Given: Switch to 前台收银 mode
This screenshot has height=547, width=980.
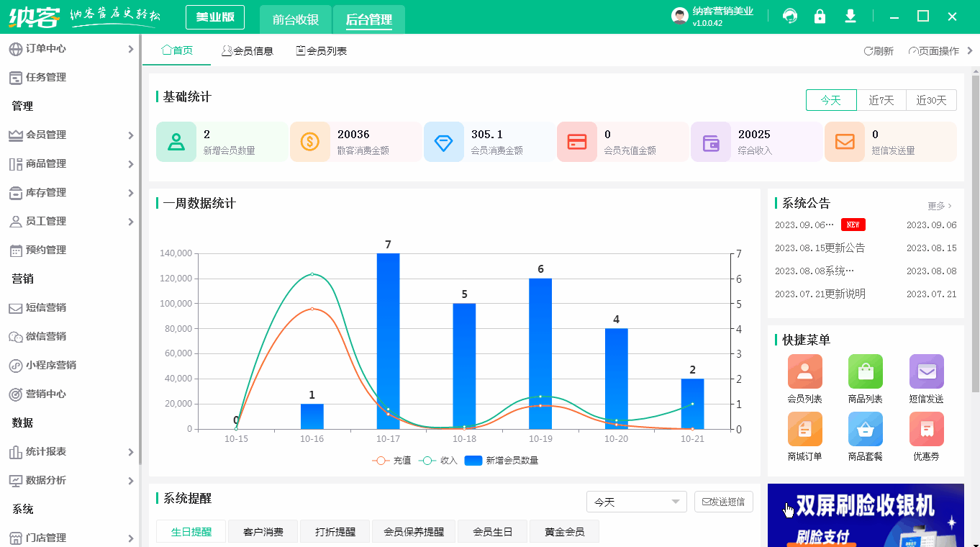Looking at the screenshot, I should (295, 20).
